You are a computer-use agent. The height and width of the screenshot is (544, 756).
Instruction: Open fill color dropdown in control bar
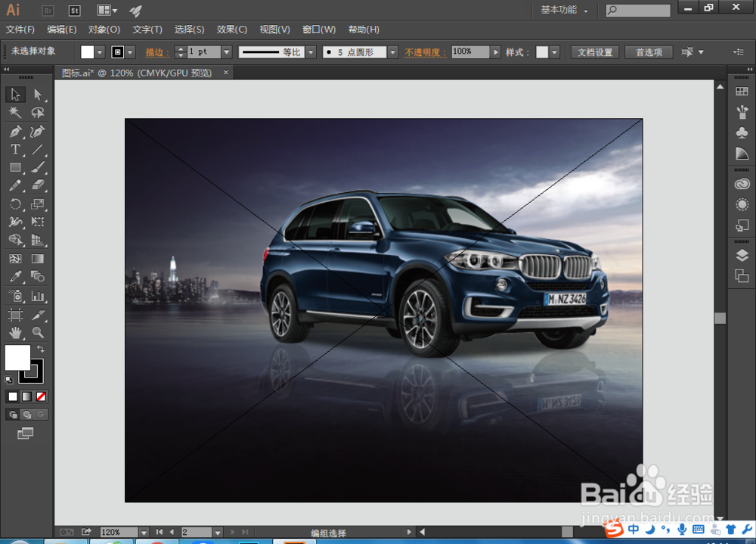click(100, 52)
